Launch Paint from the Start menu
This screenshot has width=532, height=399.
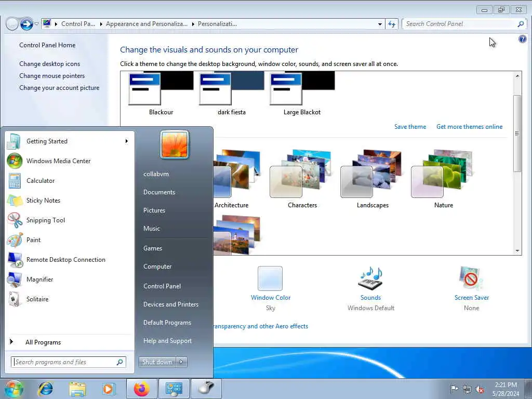coord(69,240)
